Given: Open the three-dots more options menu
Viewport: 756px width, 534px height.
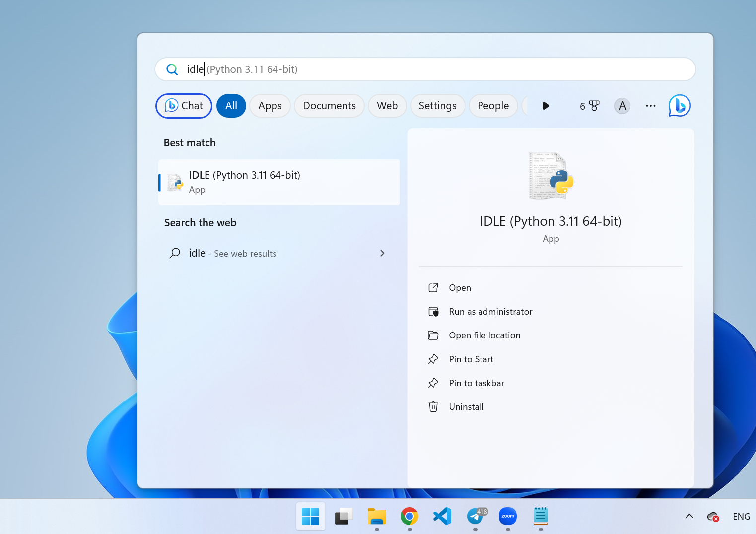Looking at the screenshot, I should [650, 106].
